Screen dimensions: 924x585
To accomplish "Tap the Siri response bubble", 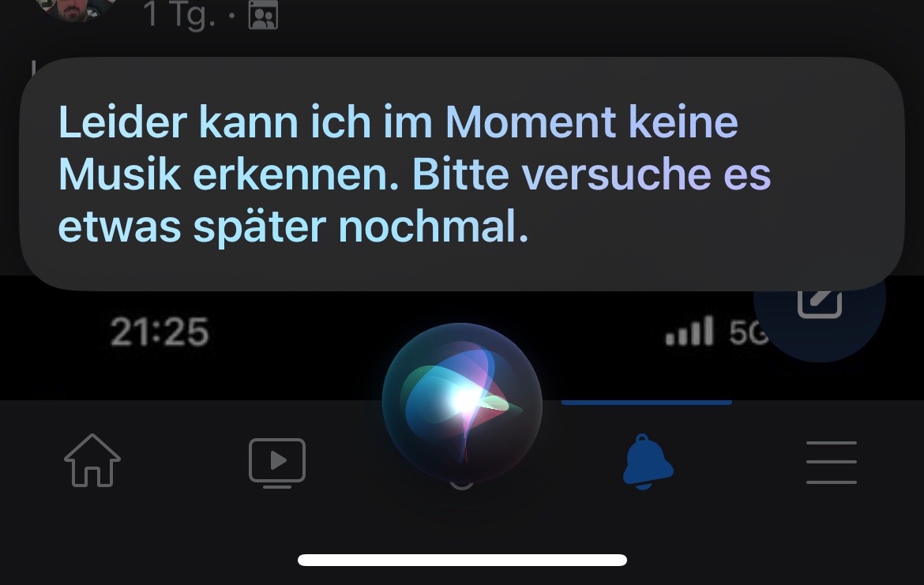I will click(462, 174).
